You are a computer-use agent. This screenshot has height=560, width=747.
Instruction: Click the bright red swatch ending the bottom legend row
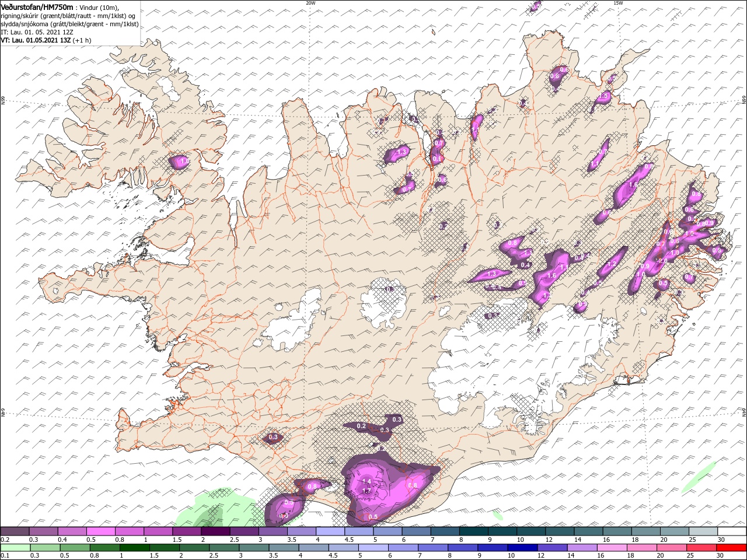click(x=732, y=548)
